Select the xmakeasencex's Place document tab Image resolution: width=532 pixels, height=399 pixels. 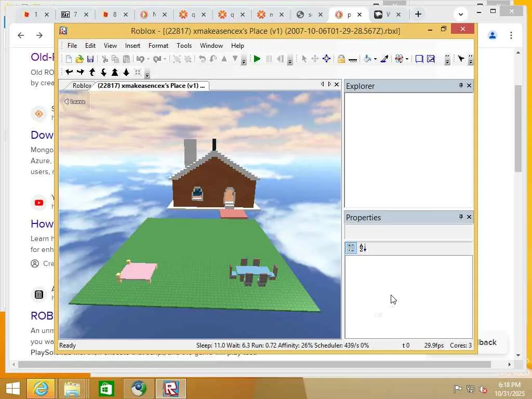click(151, 86)
